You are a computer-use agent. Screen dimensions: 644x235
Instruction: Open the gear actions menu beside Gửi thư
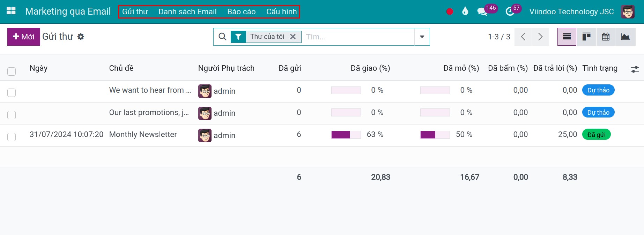pyautogui.click(x=81, y=37)
